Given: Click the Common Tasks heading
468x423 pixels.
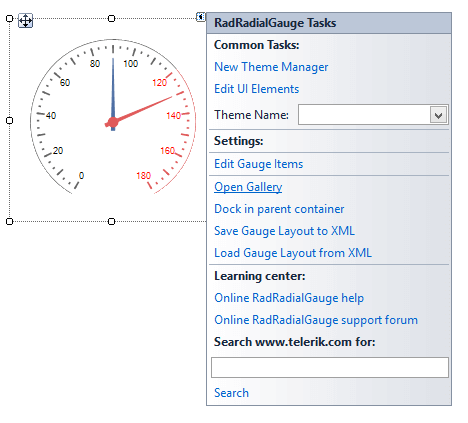Looking at the screenshot, I should (x=257, y=45).
